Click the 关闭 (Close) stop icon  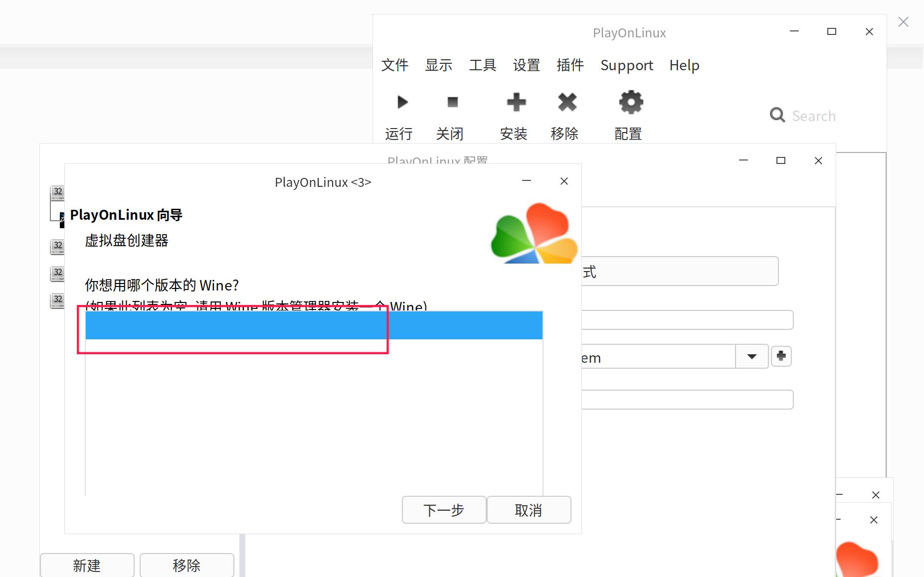[x=452, y=102]
